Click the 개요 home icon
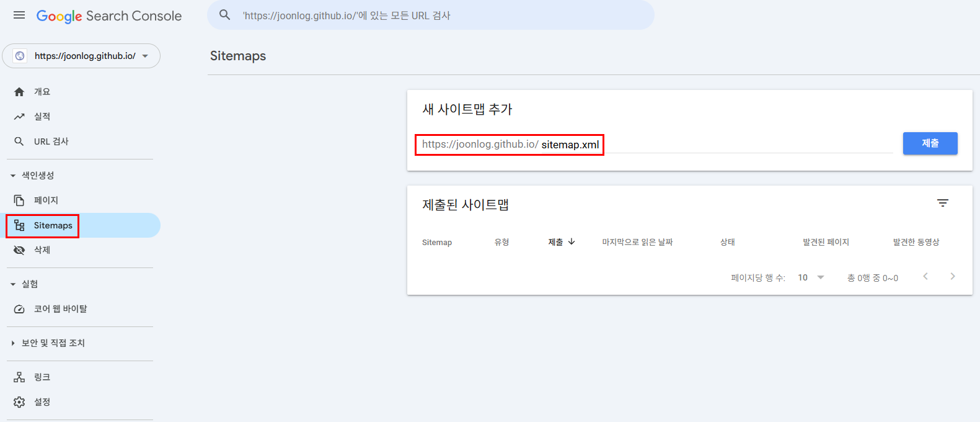Image resolution: width=980 pixels, height=422 pixels. (x=19, y=92)
